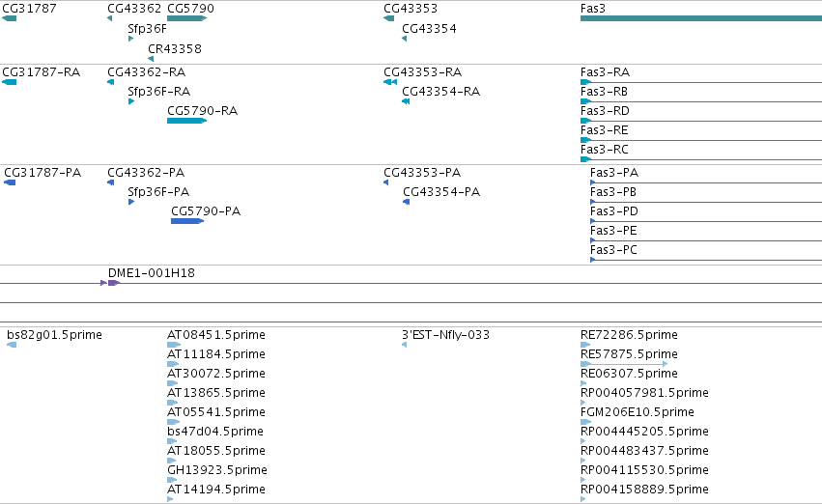Select the Sfp36F-RA transcript label
The width and height of the screenshot is (822, 504).
(x=158, y=91)
